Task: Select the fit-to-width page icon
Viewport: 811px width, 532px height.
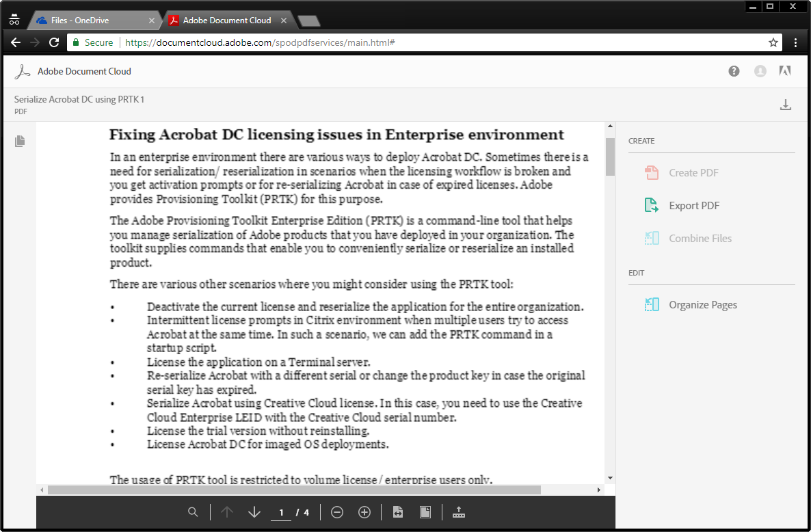Action: tap(398, 512)
